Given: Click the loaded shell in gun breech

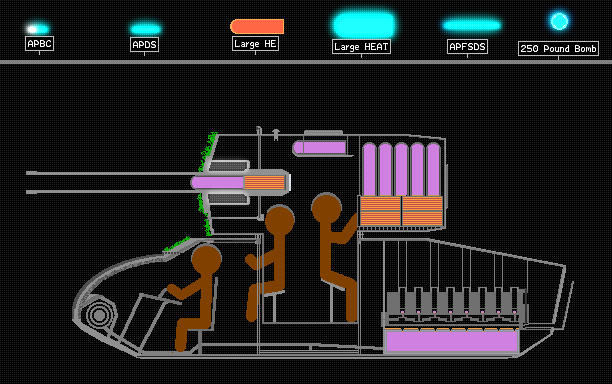Looking at the screenshot, I should (240, 182).
